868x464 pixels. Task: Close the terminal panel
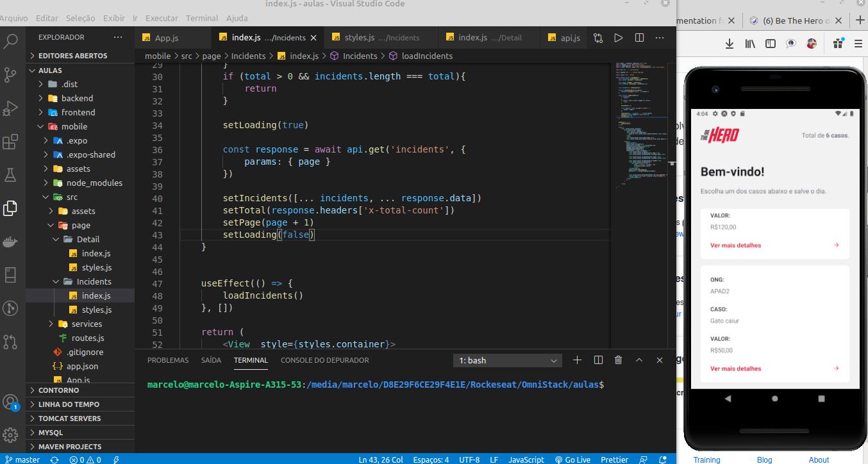pos(659,360)
